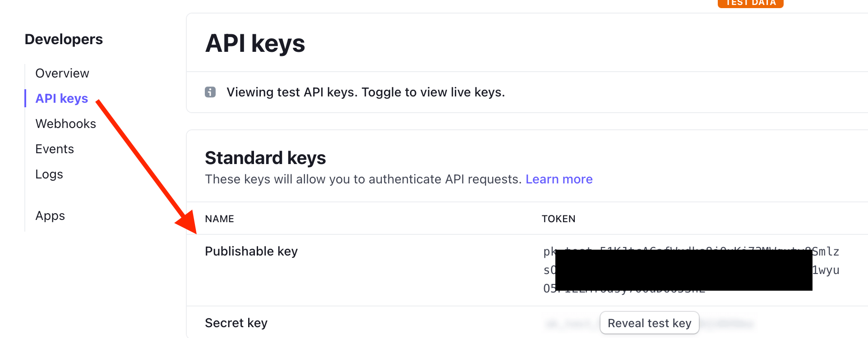
Task: Click the Secret key row label
Action: pyautogui.click(x=236, y=323)
